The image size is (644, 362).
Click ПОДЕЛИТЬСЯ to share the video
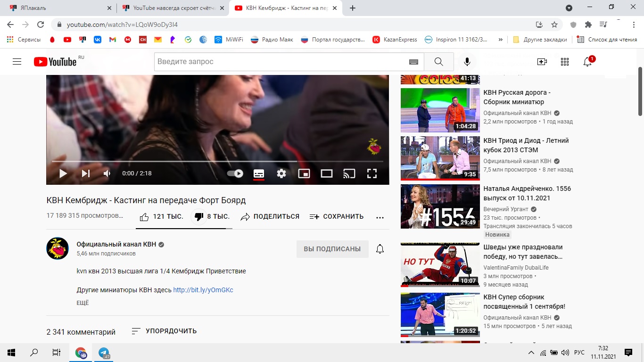pos(270,217)
